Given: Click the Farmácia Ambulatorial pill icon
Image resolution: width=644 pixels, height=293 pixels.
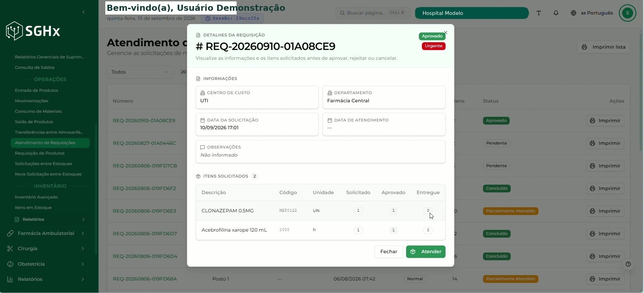Looking at the screenshot, I should point(10,233).
